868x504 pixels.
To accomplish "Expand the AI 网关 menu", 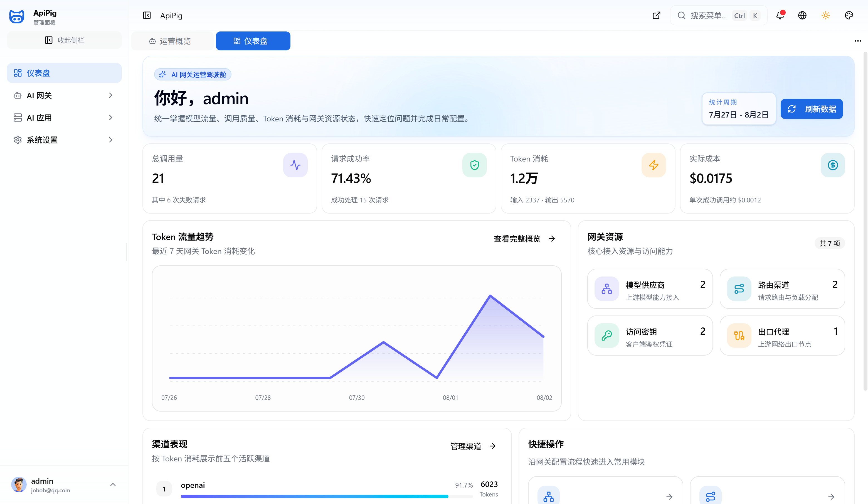I will pos(65,96).
